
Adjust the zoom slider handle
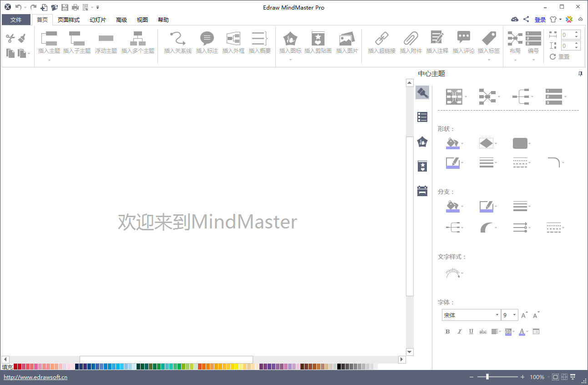click(487, 377)
